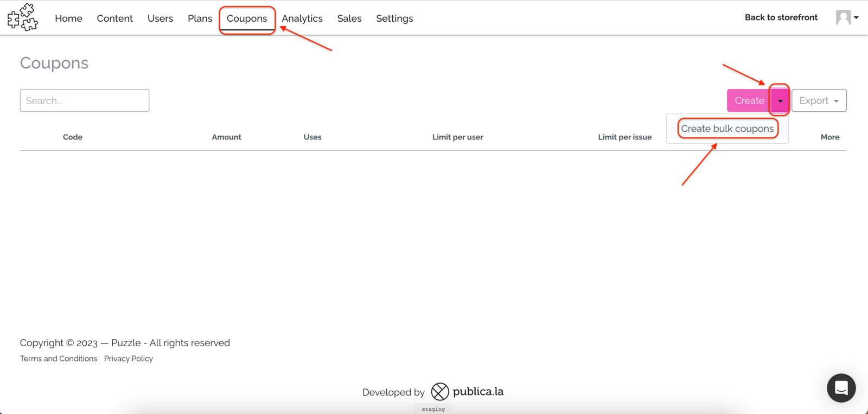This screenshot has width=868, height=414.
Task: Click the pink Create button
Action: [749, 100]
